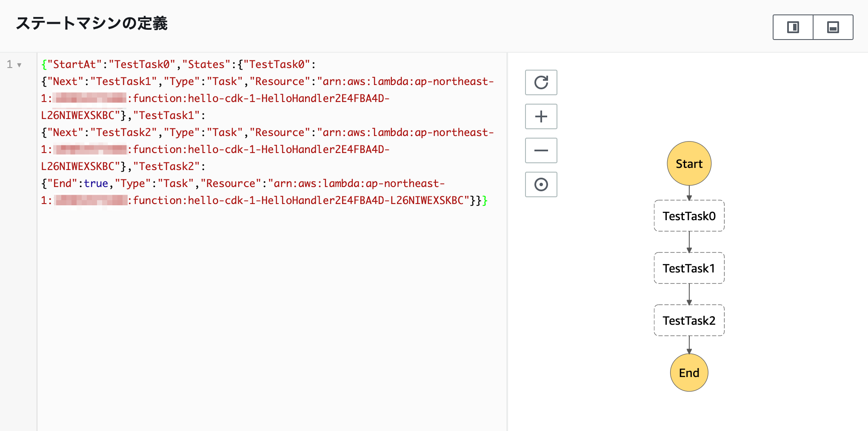Screen dimensions: 868x431
Task: Select the "StartAt" key in the JSON
Action: [75, 64]
